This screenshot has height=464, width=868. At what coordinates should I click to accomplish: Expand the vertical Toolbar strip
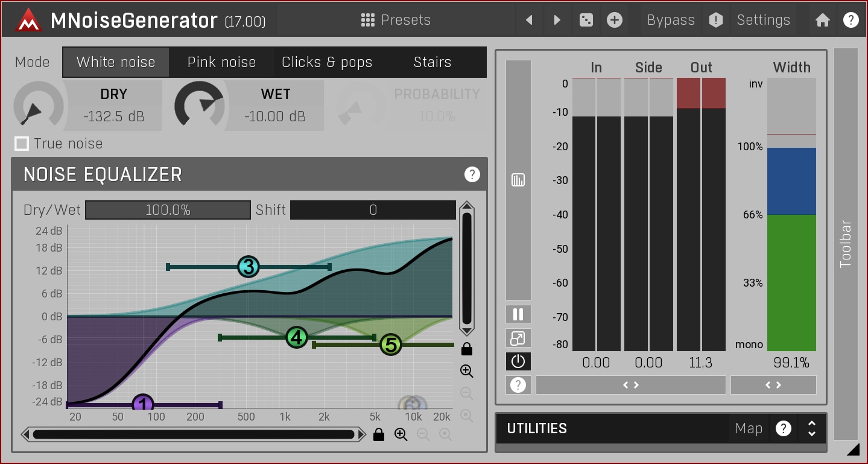[x=845, y=244]
